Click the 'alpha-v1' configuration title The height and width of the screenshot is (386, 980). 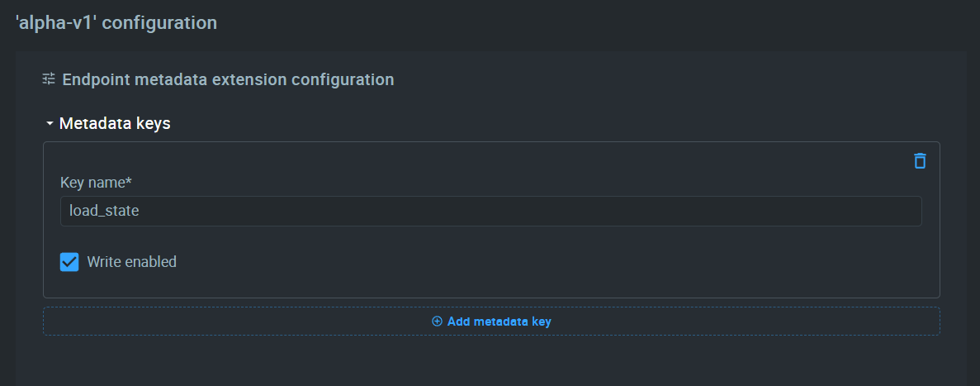(x=116, y=22)
